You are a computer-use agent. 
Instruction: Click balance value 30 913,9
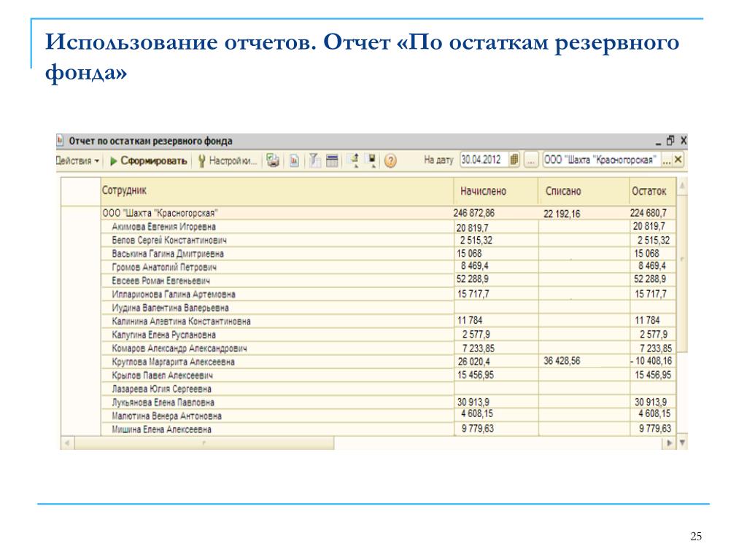point(651,402)
